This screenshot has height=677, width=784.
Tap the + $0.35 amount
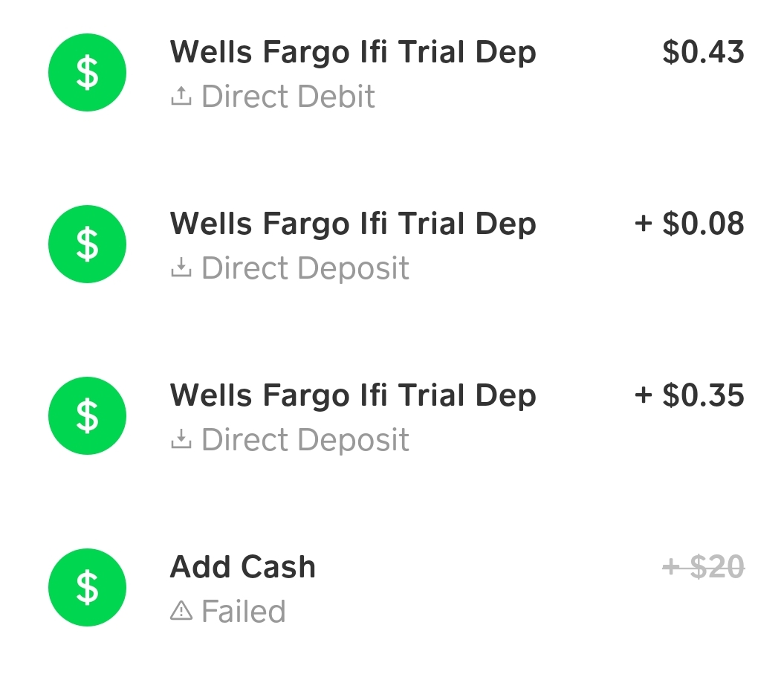(x=689, y=395)
